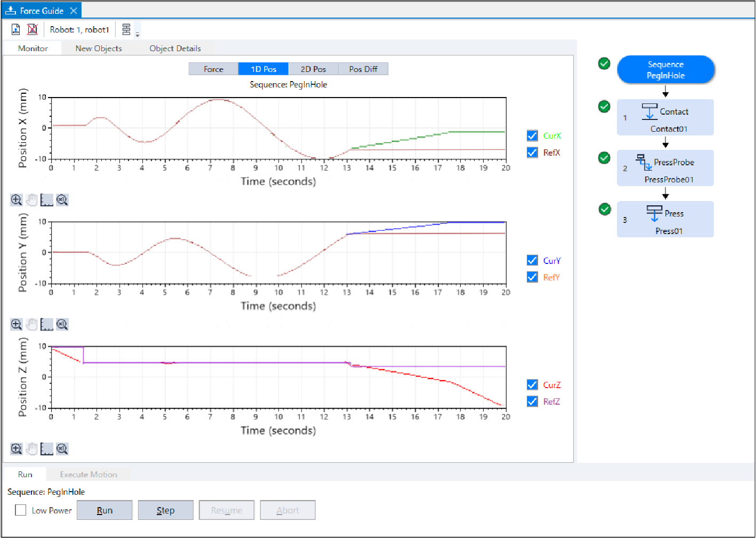Viewport: 756px width, 538px height.
Task: Enable the Low Power checkbox
Action: click(x=21, y=510)
